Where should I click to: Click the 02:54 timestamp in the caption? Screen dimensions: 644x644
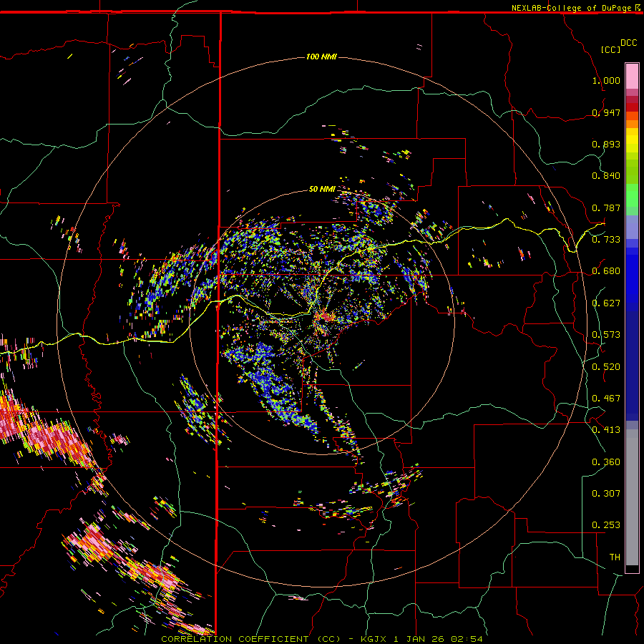pos(467,639)
